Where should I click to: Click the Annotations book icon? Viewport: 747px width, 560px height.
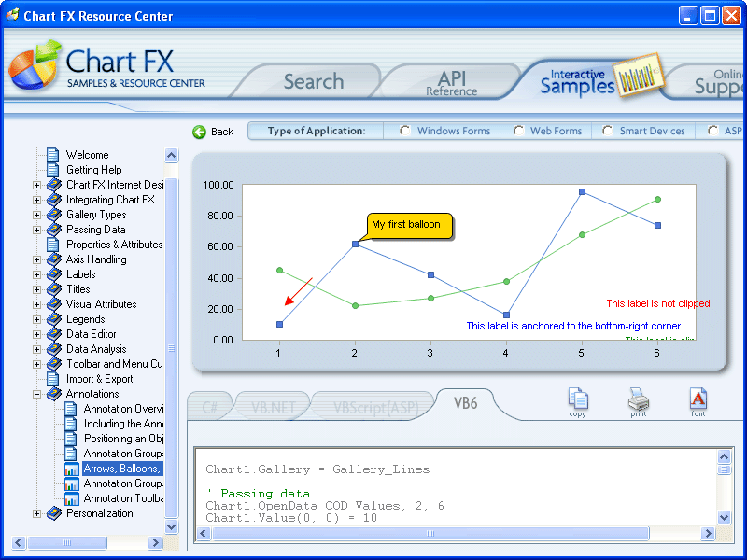[53, 393]
